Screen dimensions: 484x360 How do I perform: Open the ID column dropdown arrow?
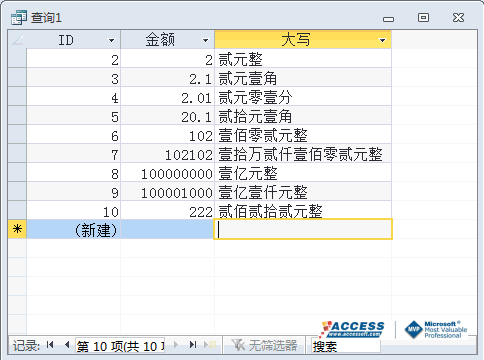point(111,41)
